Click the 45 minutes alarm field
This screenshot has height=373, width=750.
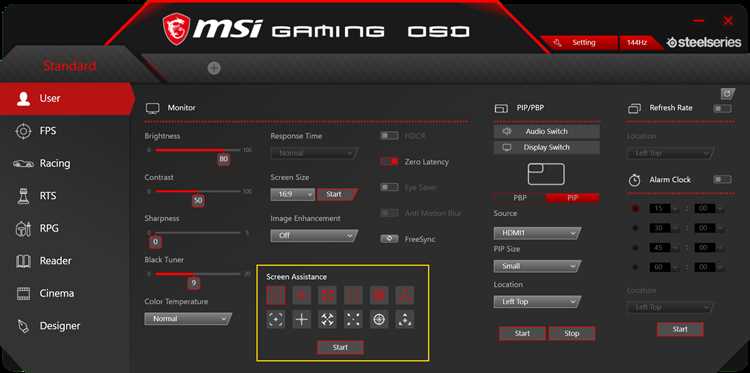click(x=660, y=248)
